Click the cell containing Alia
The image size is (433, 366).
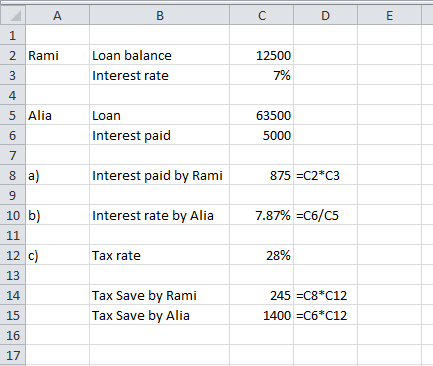[x=57, y=115]
